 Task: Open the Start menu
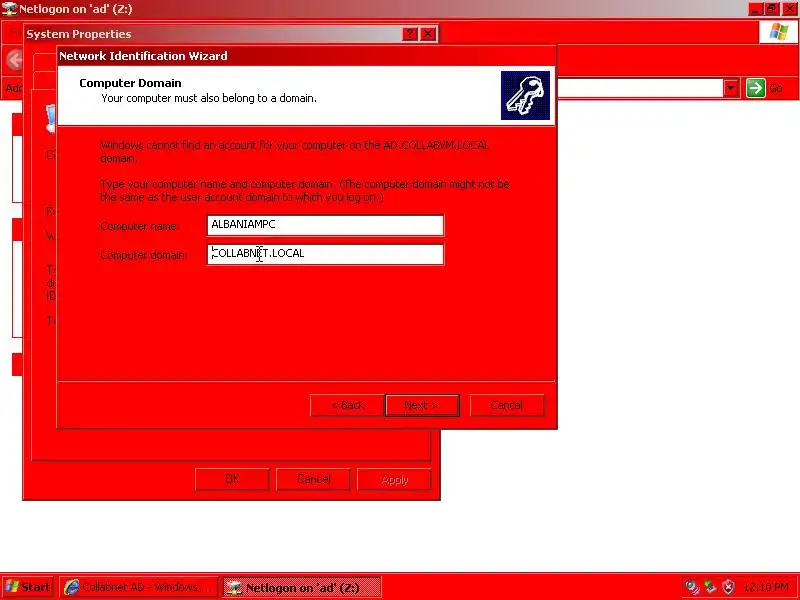27,587
